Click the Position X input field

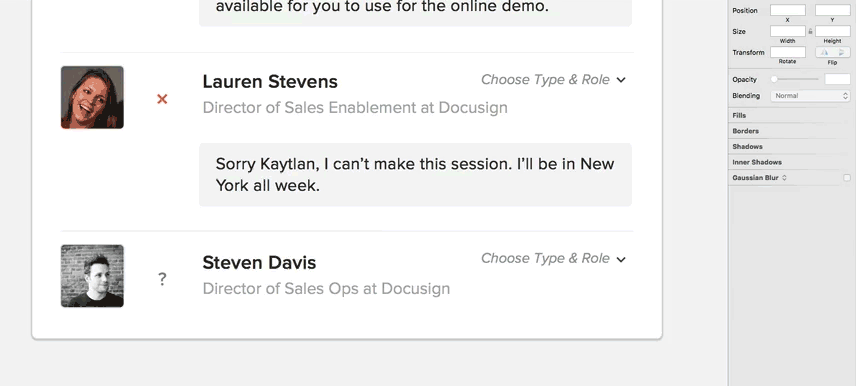tap(788, 10)
